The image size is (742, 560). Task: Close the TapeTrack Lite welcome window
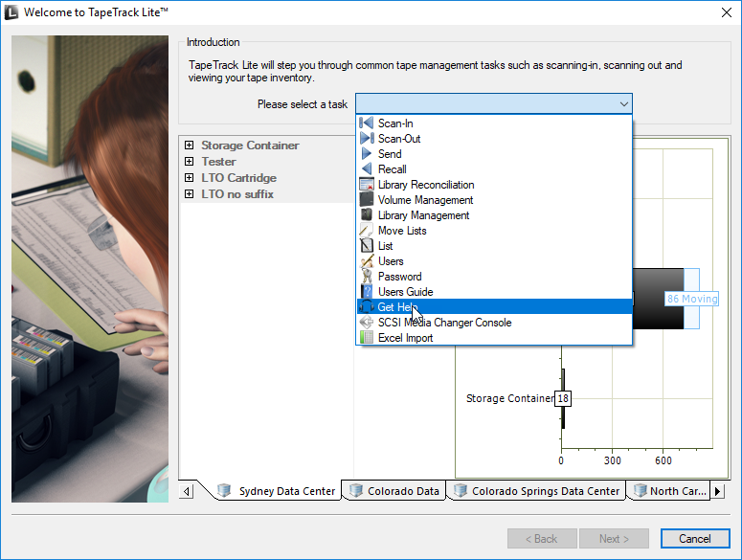pos(727,12)
